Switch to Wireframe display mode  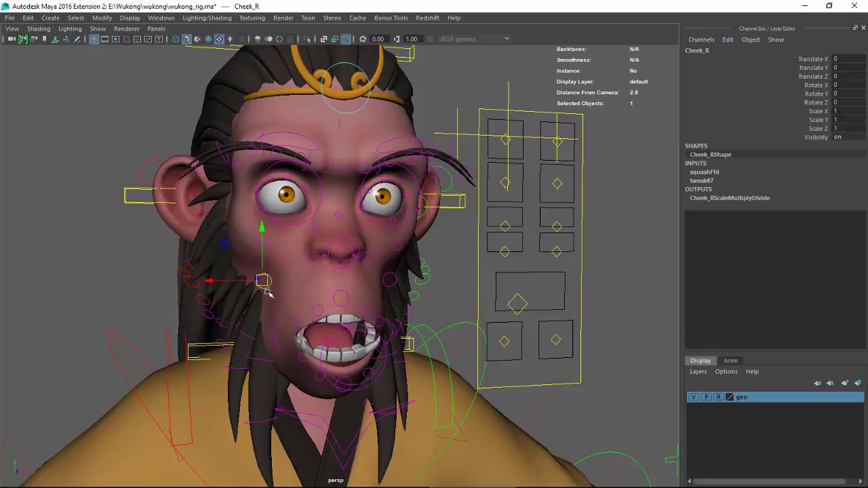(176, 39)
